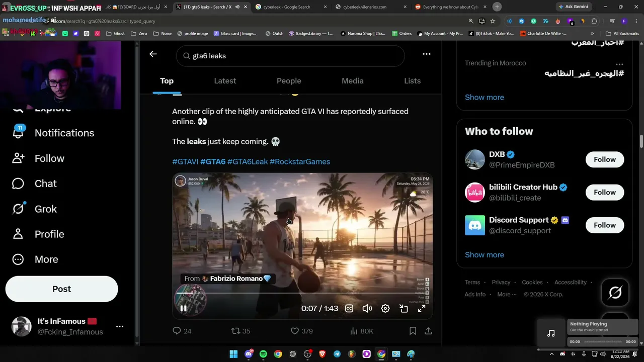
Task: Bookmark this page with the star icon
Action: tap(493, 21)
